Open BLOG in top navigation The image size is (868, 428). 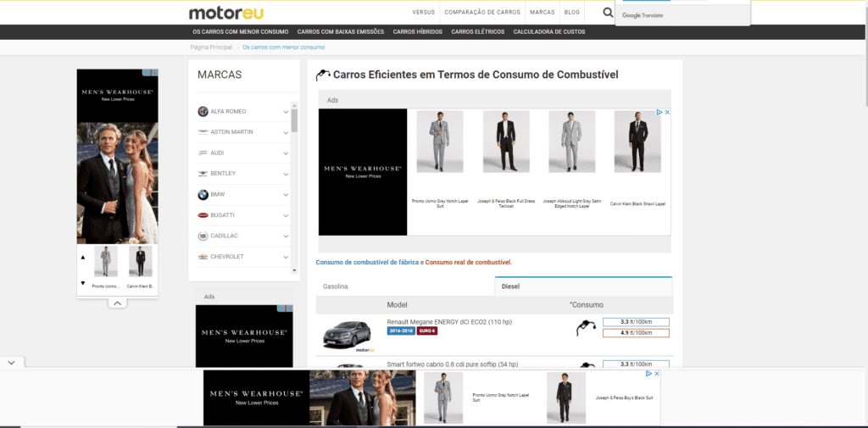(x=572, y=12)
